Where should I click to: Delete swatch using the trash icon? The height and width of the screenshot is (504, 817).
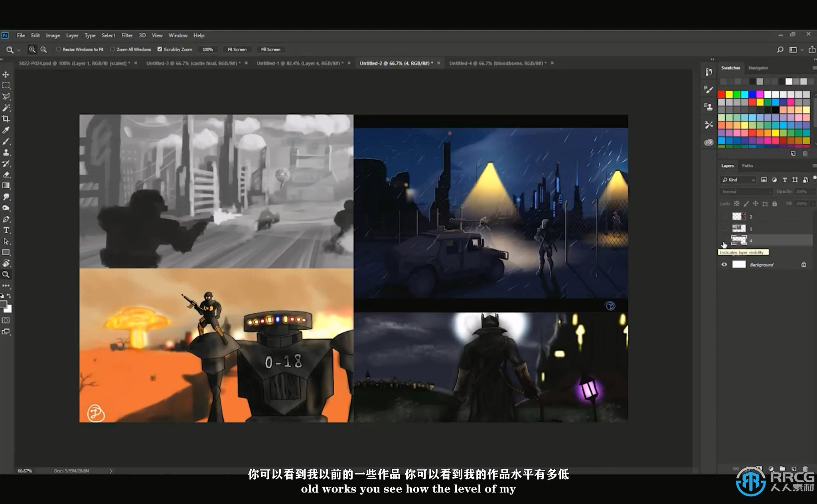tap(805, 154)
